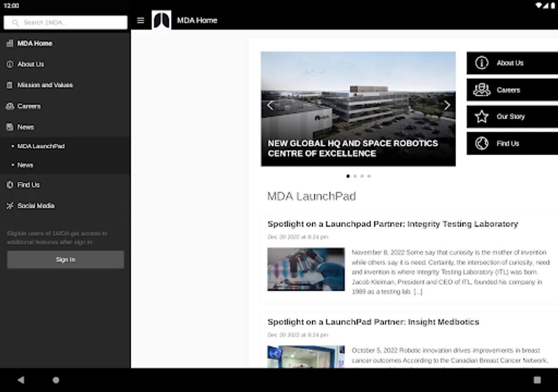Click the eligible users sign-in notice
Screen dimensions: 558x392
coord(57,238)
